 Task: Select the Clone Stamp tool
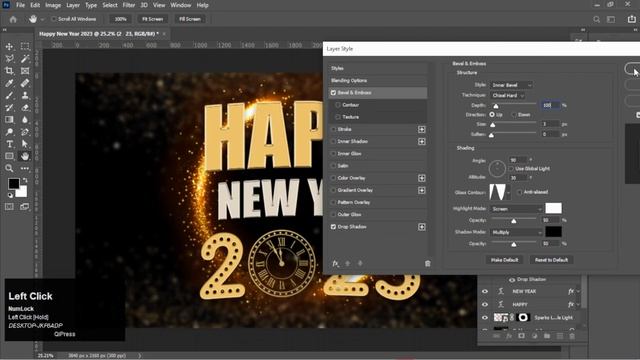pos(25,96)
